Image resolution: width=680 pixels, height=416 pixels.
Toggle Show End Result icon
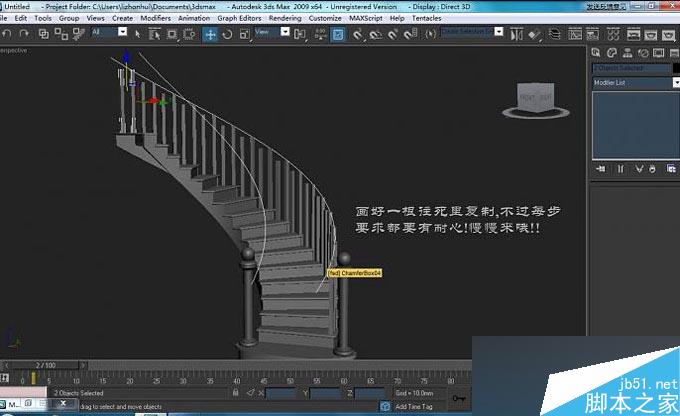point(620,169)
